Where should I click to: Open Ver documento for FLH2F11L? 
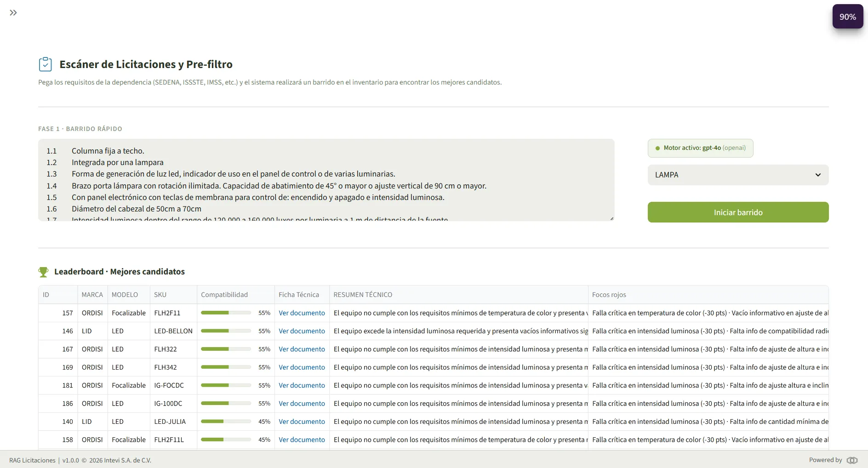tap(302, 439)
